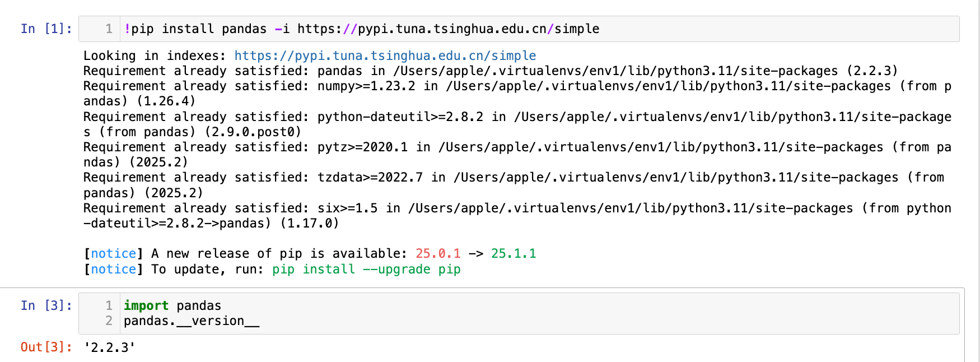The height and width of the screenshot is (362, 980).
Task: Click the first blue 'notice' tag
Action: [113, 253]
